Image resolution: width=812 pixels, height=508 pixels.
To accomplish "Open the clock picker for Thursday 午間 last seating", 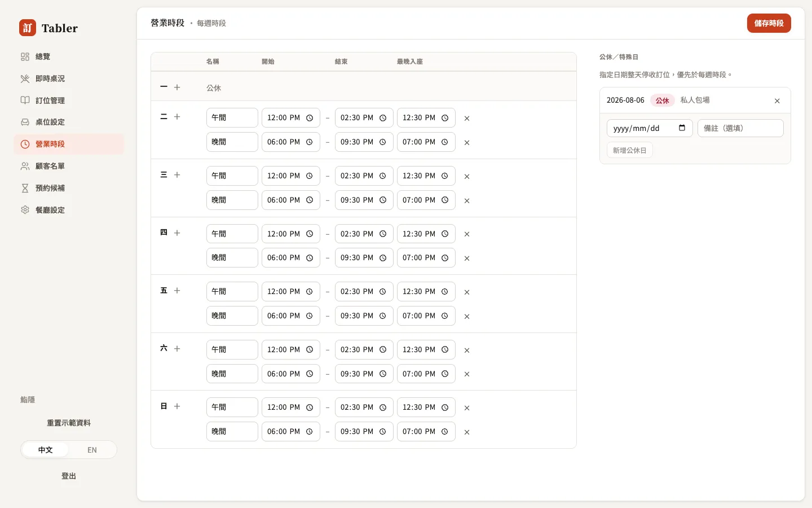I will (x=445, y=234).
